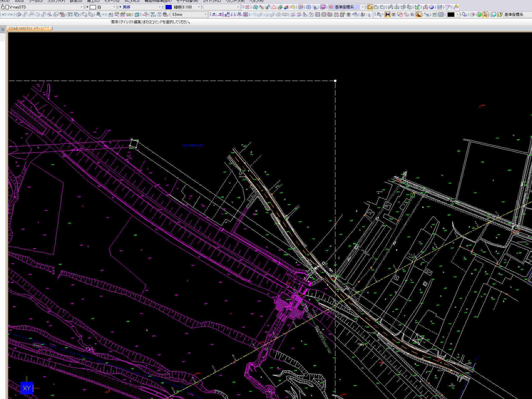
Task: Toggle the highlighted red paint fill button
Action: tap(419, 15)
